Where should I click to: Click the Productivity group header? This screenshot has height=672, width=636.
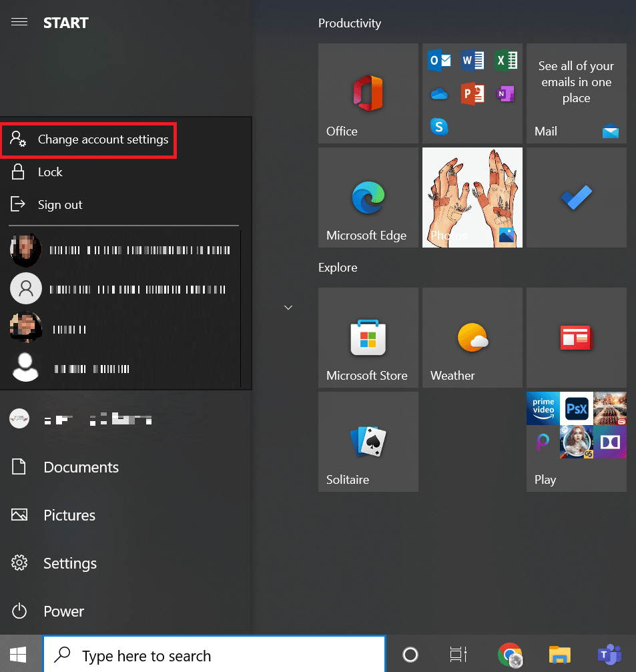pos(350,23)
